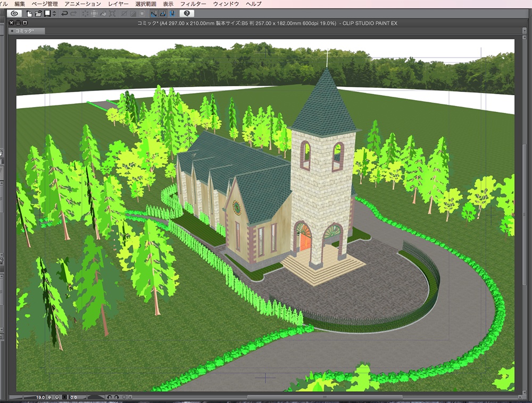
Task: Toggle Snap to Ruler icon
Action: (154, 14)
